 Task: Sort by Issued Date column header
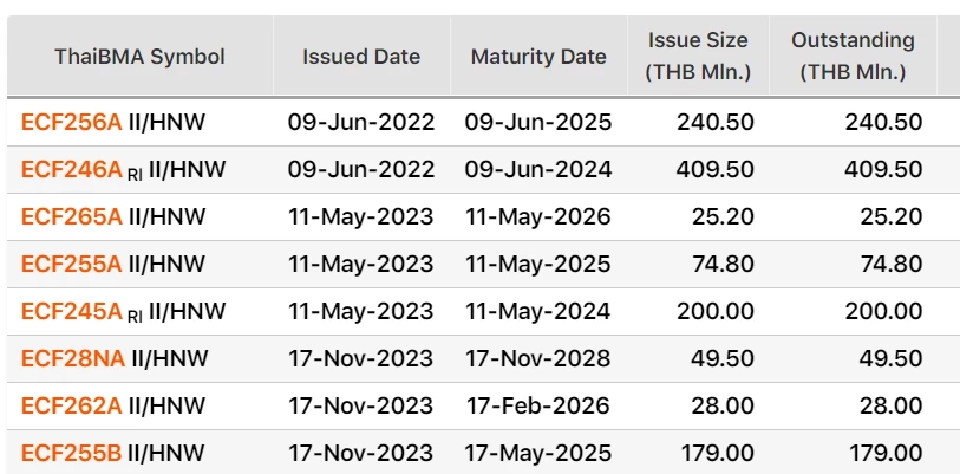pyautogui.click(x=361, y=56)
